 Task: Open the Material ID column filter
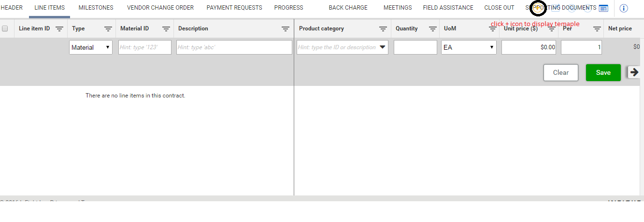point(166,29)
